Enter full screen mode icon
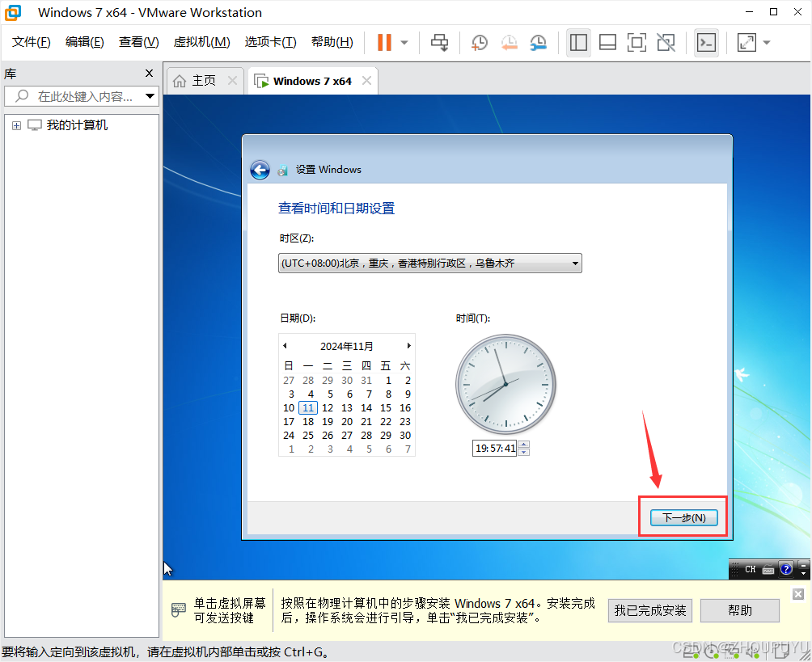This screenshot has width=812, height=662. pos(636,43)
